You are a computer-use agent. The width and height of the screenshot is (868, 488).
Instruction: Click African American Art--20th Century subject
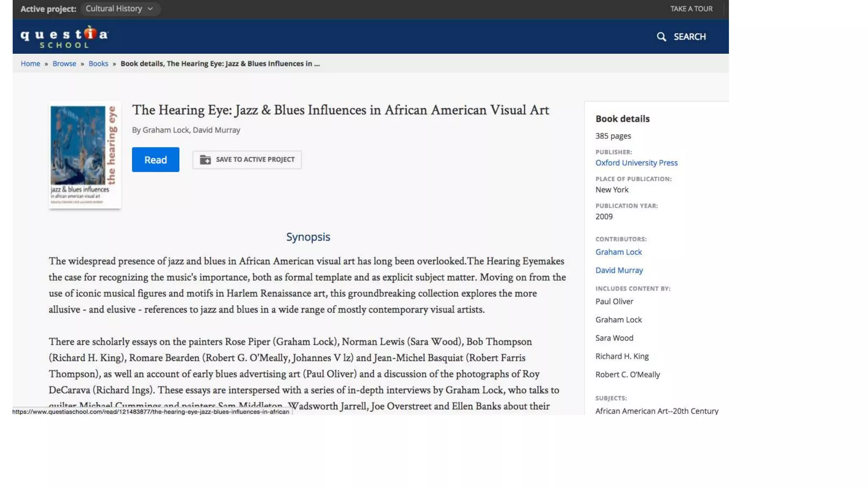[657, 411]
